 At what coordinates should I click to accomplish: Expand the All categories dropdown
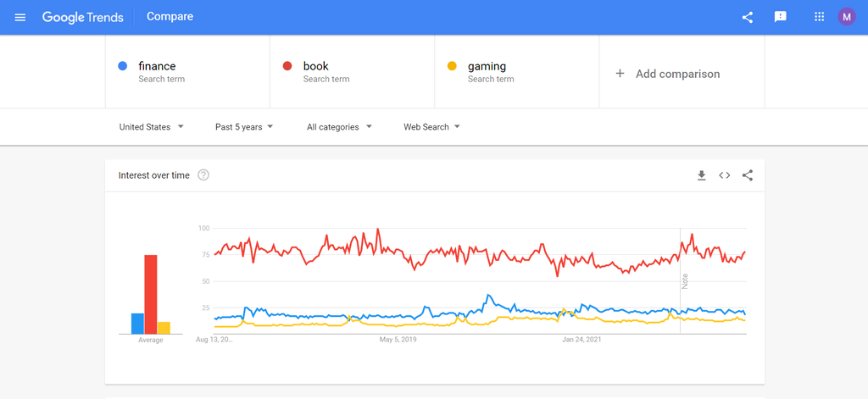click(338, 127)
